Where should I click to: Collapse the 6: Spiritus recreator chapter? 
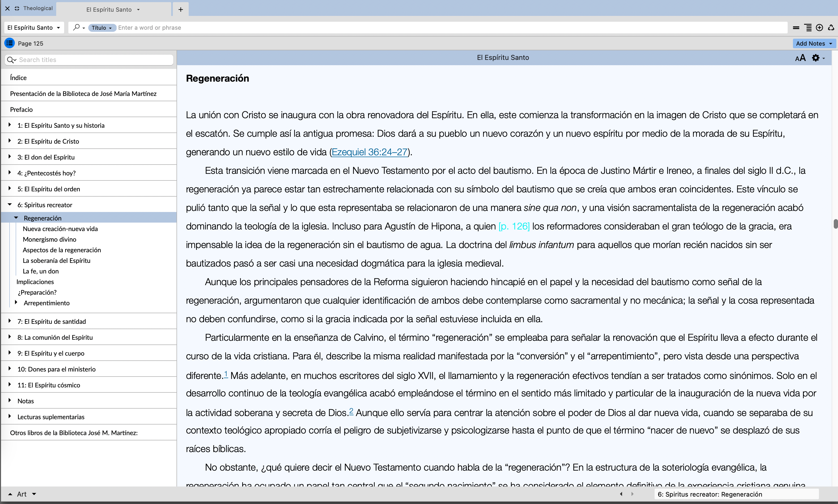pyautogui.click(x=10, y=205)
